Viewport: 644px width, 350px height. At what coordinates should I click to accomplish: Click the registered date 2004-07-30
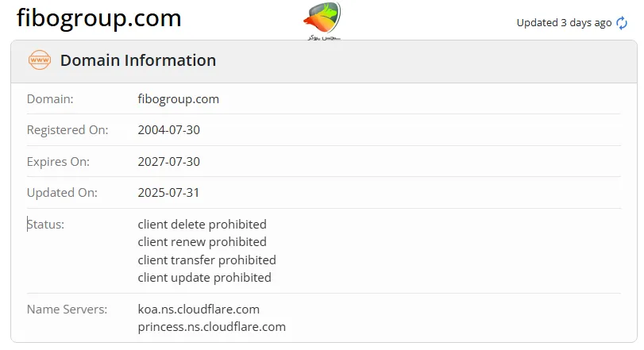tap(168, 130)
